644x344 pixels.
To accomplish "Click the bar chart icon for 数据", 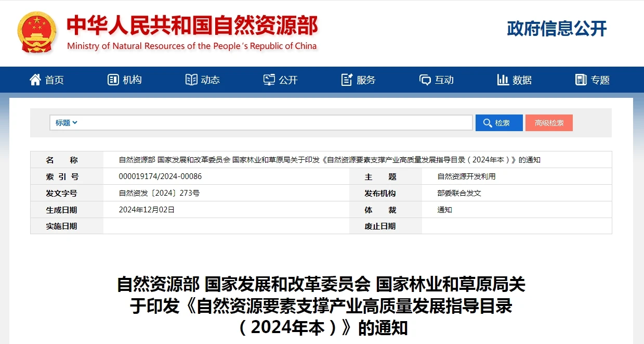I will (x=503, y=80).
